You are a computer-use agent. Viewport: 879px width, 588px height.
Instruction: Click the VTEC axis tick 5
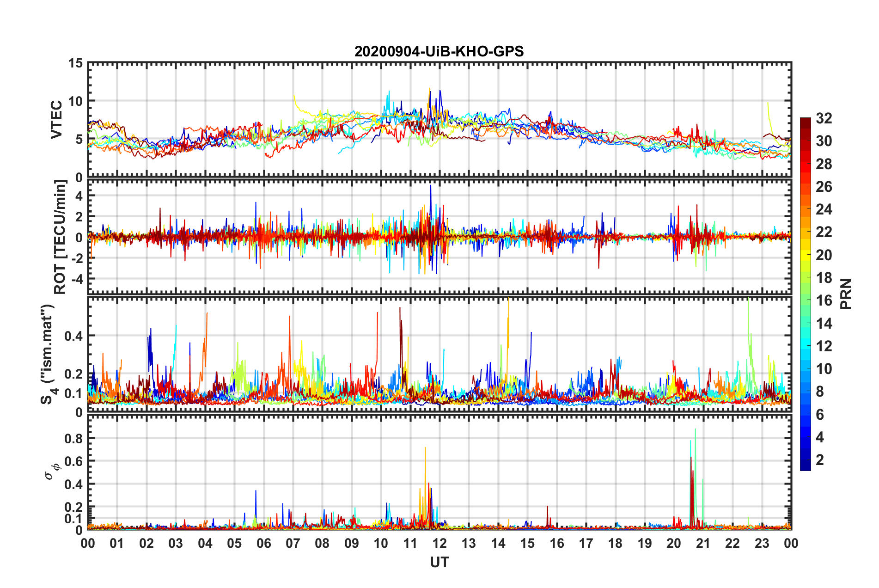tap(79, 140)
